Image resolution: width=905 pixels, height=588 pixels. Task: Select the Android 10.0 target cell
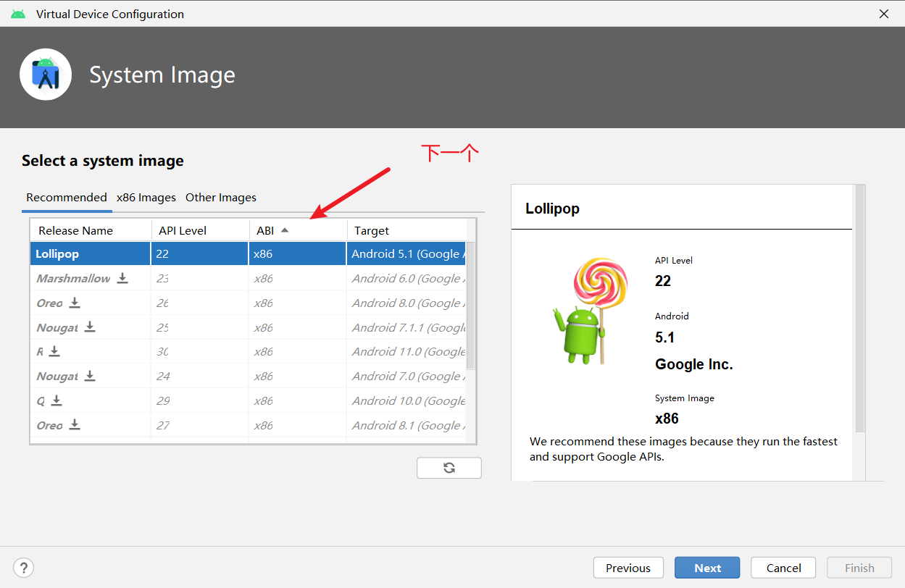406,400
